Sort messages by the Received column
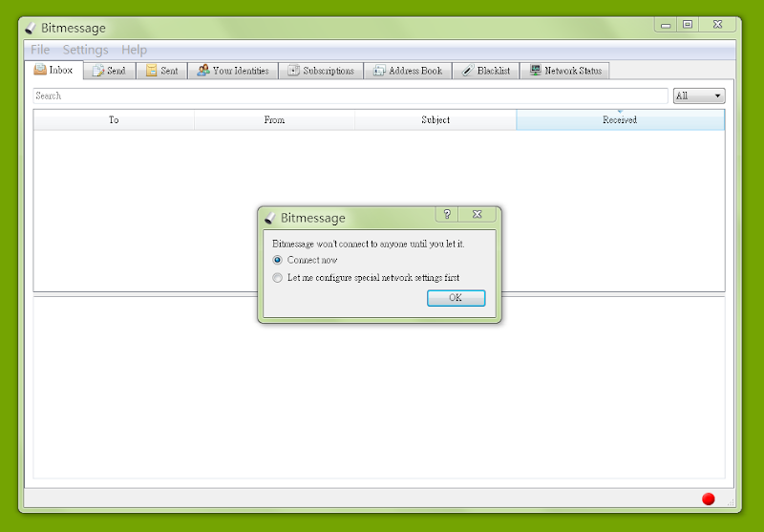This screenshot has height=532, width=764. click(x=620, y=119)
